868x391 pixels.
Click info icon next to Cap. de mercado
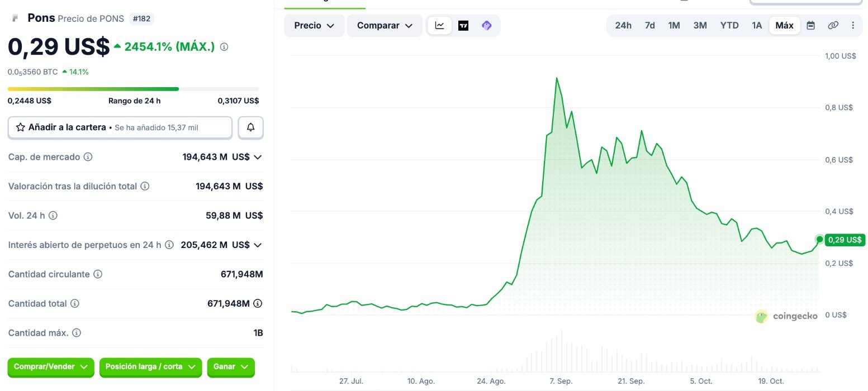click(x=88, y=157)
